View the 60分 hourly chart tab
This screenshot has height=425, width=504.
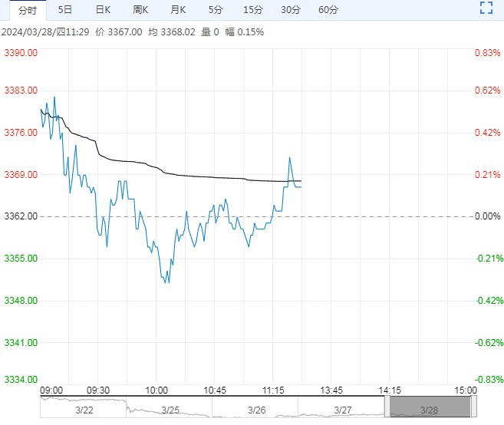(328, 10)
